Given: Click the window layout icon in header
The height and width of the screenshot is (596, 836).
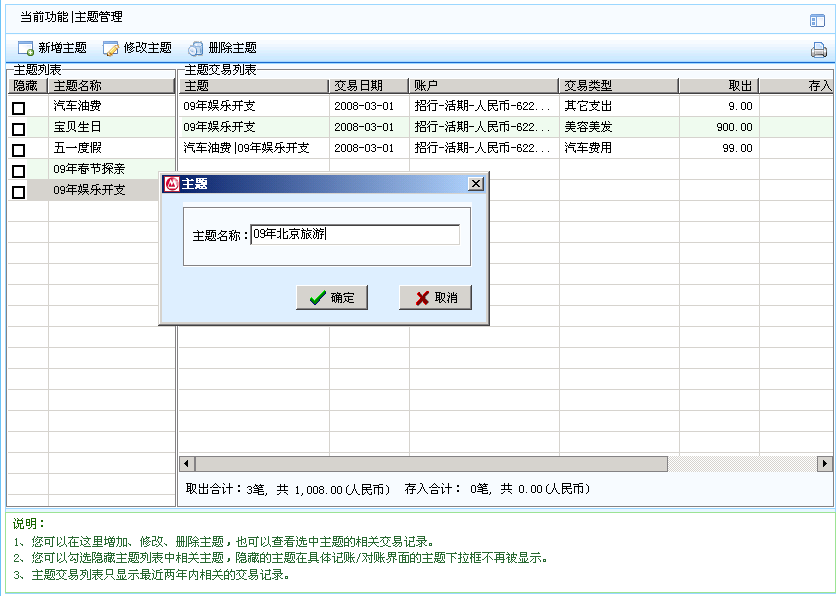Looking at the screenshot, I should pyautogui.click(x=817, y=20).
